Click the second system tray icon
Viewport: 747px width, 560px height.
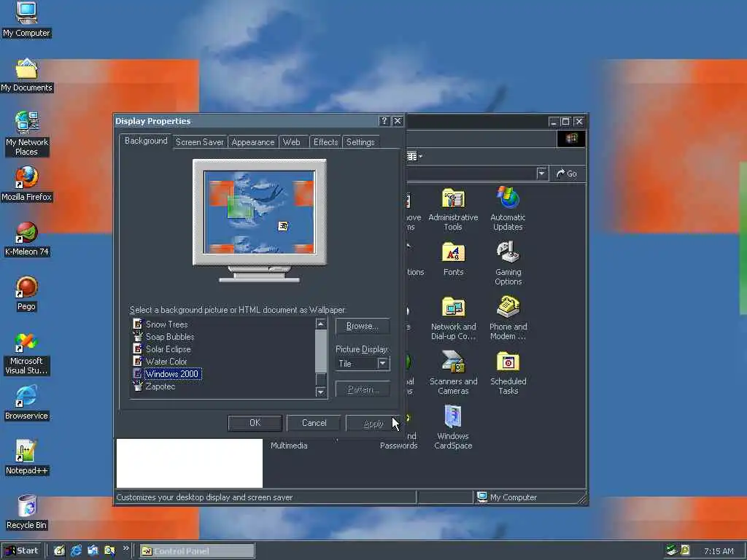tap(685, 550)
